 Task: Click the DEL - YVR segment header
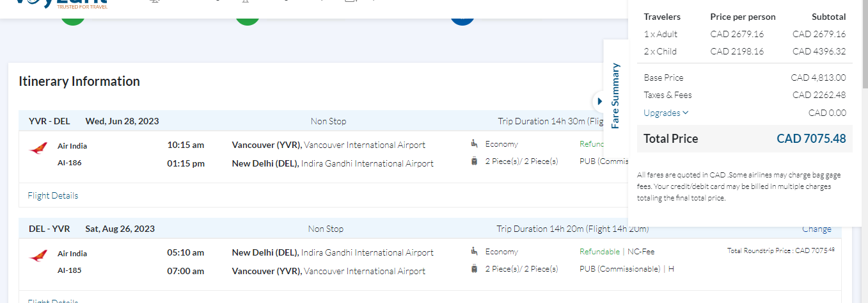[x=49, y=229]
